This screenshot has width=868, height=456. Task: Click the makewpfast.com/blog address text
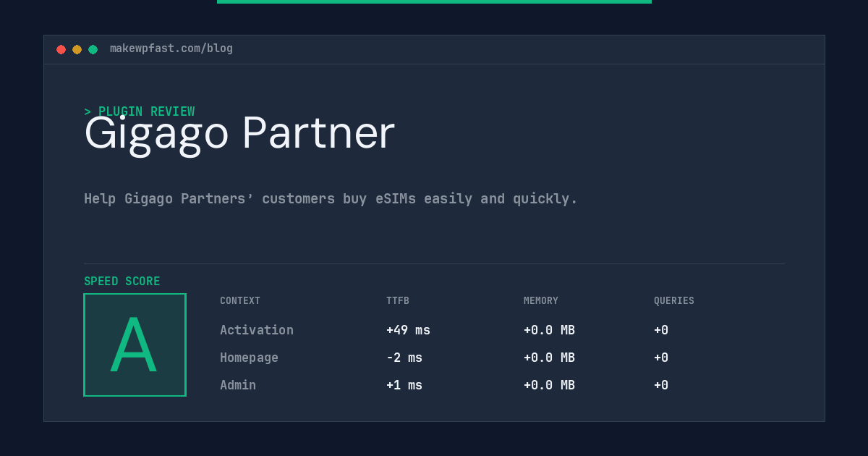(171, 48)
